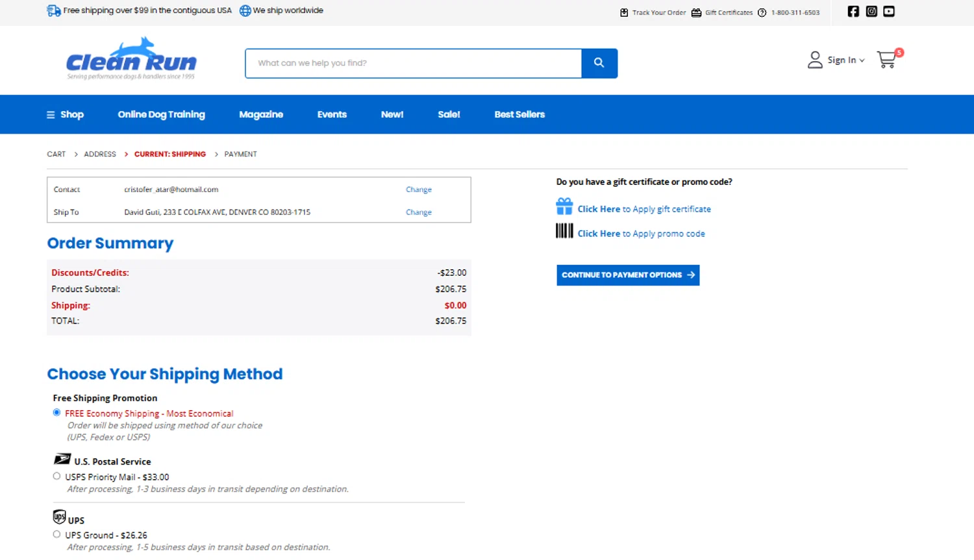Click the cart item count badge
974x560 pixels.
point(899,53)
